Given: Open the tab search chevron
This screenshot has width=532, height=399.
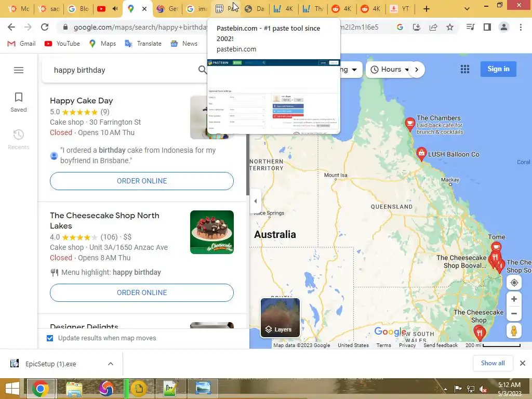Looking at the screenshot, I should (x=467, y=9).
